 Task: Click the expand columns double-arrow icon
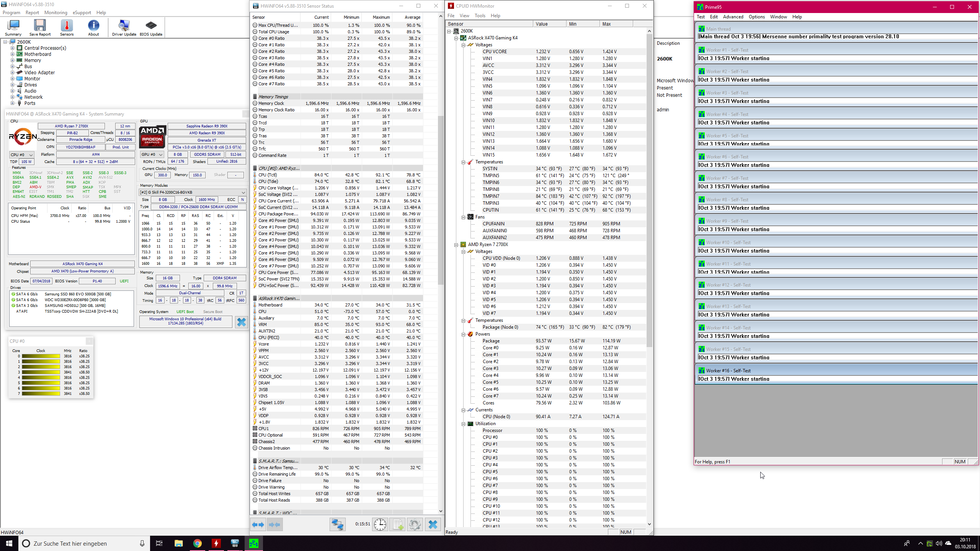[258, 524]
